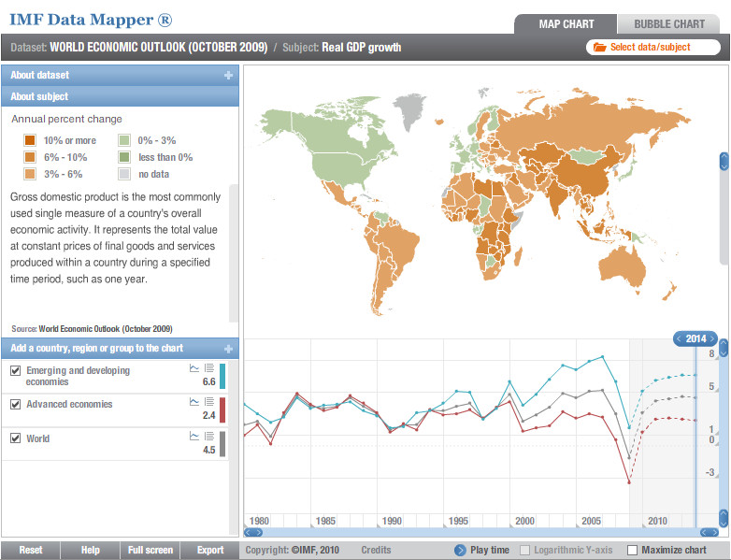This screenshot has height=560, width=731.
Task: Click Australia on the map
Action: (622, 266)
